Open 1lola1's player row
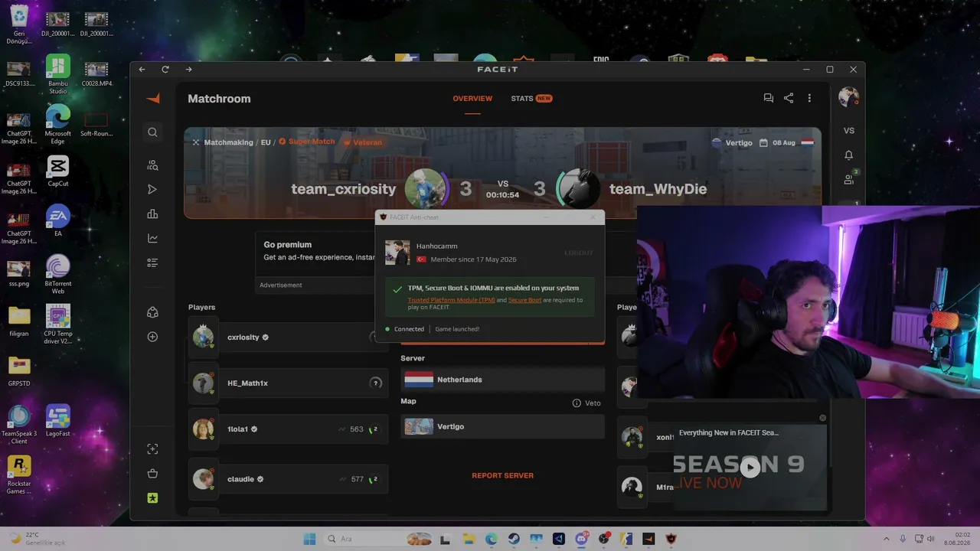The image size is (980, 551). pyautogui.click(x=288, y=429)
